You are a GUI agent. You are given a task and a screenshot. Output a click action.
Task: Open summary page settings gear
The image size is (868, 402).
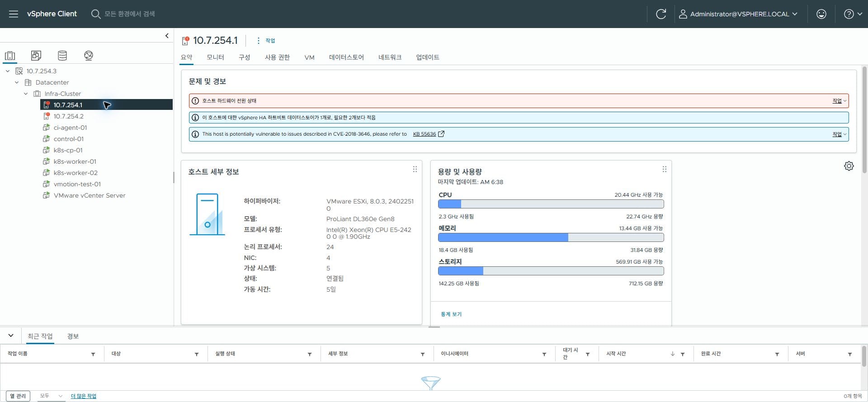click(849, 166)
